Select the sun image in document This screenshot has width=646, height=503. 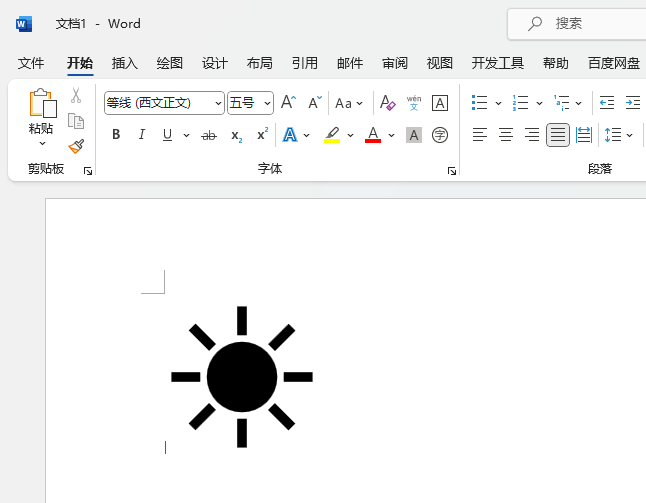click(242, 377)
